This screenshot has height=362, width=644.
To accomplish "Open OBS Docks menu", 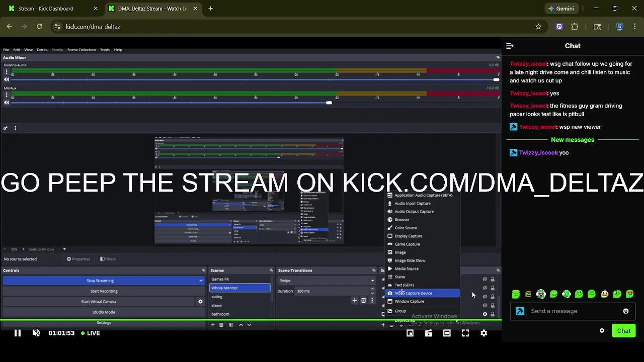I will tap(42, 50).
